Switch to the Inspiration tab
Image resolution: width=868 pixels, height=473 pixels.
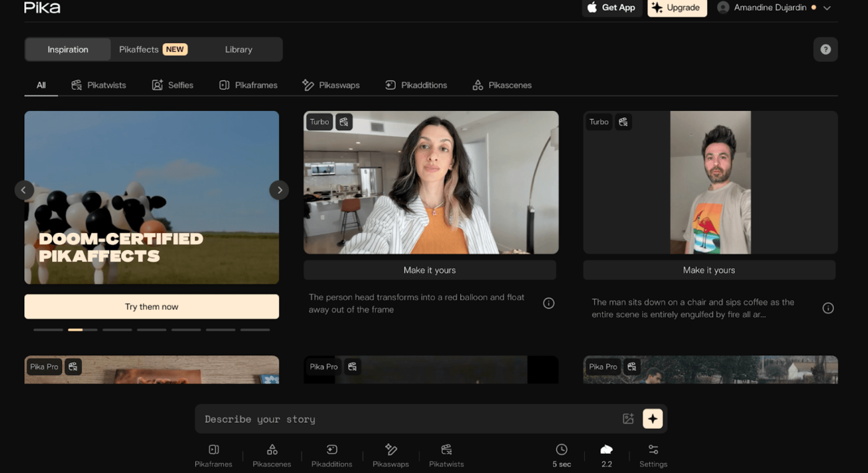tap(68, 50)
